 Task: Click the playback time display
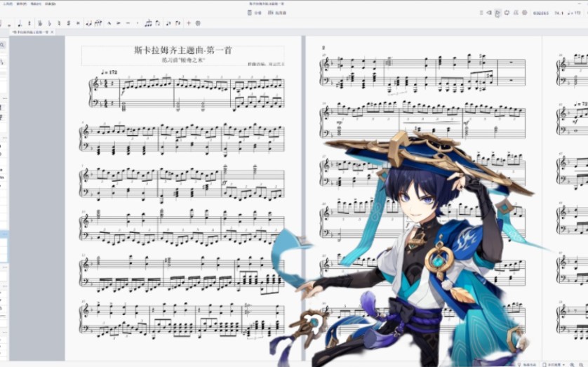541,13
